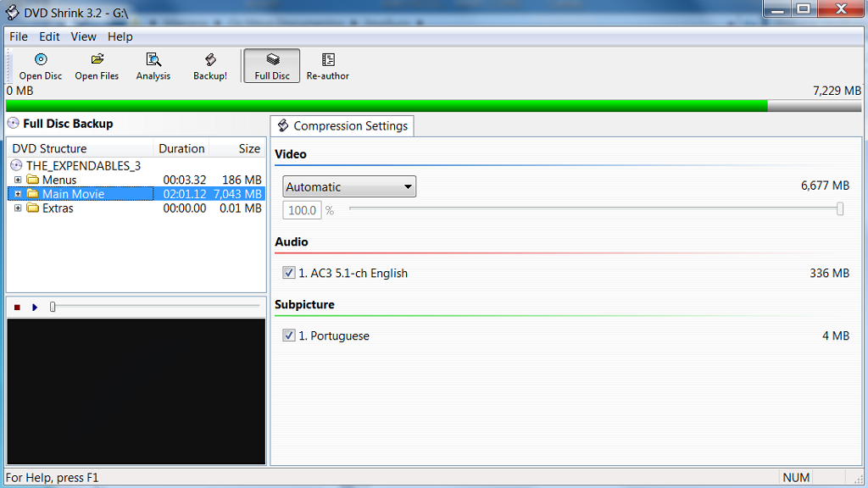This screenshot has height=488, width=868.
Task: Open the File menu
Action: tap(19, 36)
